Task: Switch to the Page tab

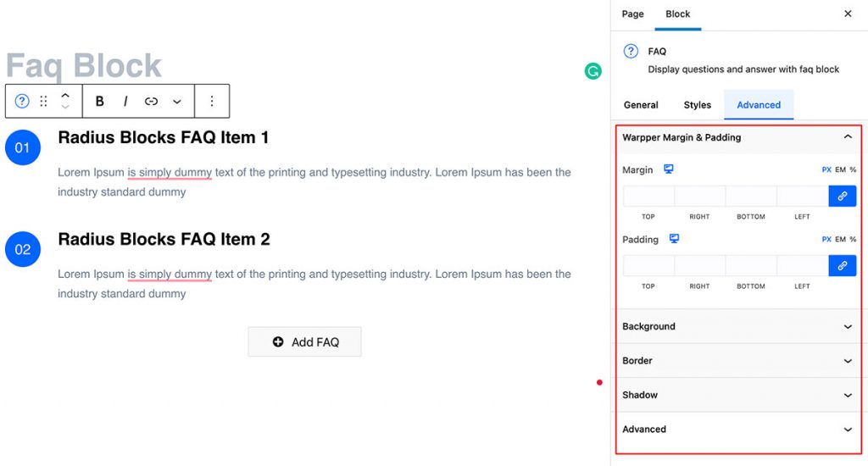Action: pos(632,14)
